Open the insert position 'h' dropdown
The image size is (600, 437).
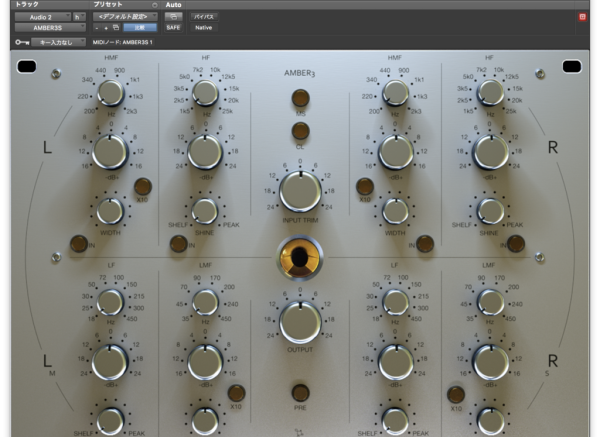[x=79, y=17]
